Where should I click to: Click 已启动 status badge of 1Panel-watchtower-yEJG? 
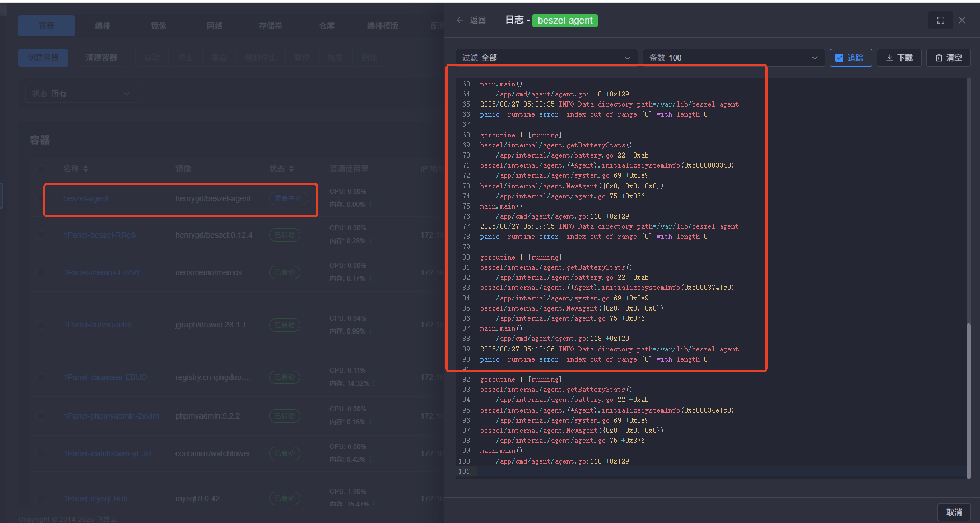tap(285, 453)
